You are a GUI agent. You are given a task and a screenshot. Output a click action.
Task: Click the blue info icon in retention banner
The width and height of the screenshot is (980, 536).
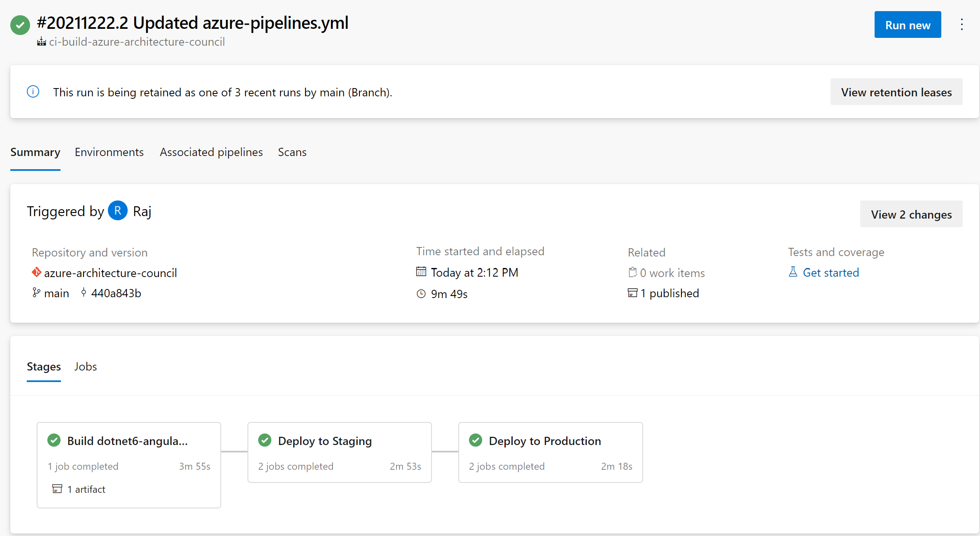point(33,91)
